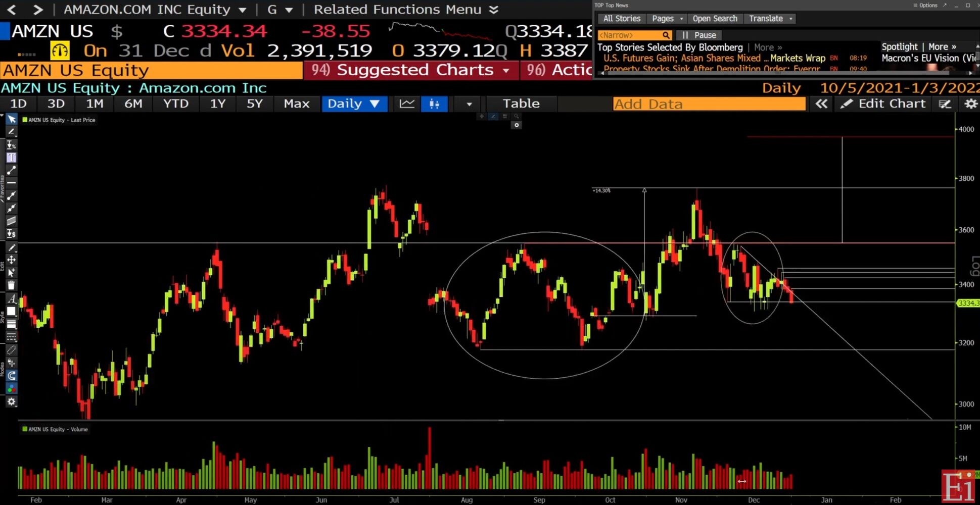This screenshot has width=980, height=505.
Task: Select the 1M time range
Action: (x=95, y=104)
